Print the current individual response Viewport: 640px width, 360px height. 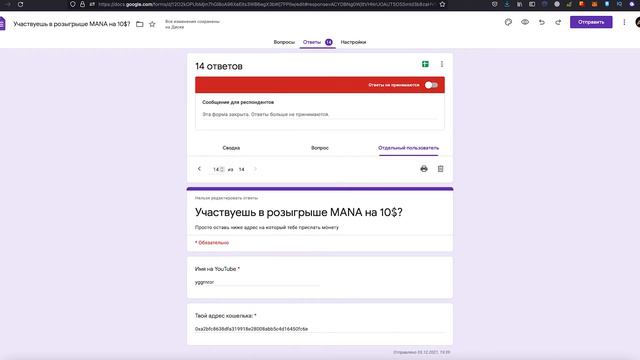pos(424,169)
